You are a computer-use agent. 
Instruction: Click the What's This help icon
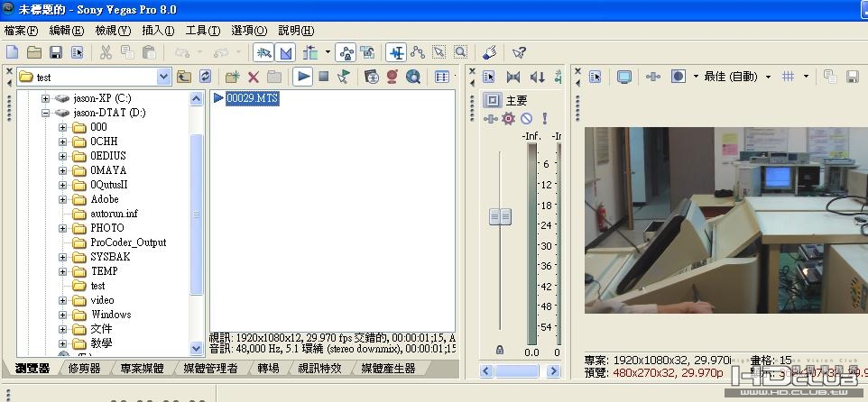coord(519,52)
